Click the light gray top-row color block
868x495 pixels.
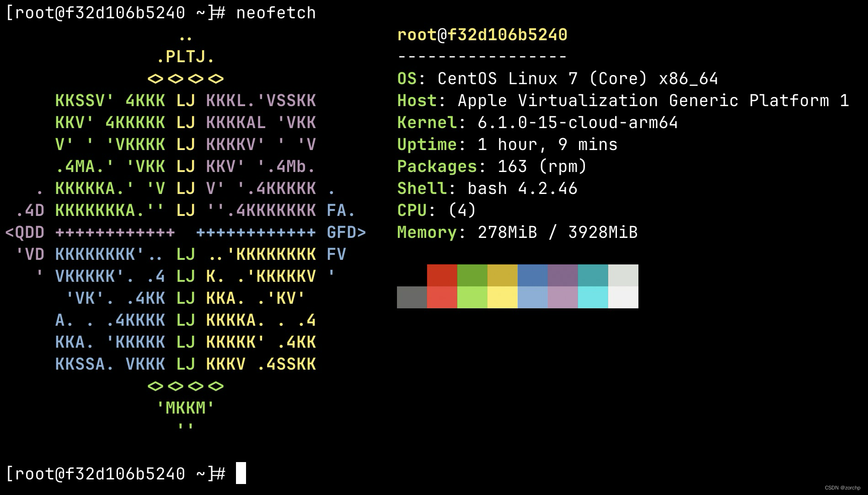click(623, 275)
